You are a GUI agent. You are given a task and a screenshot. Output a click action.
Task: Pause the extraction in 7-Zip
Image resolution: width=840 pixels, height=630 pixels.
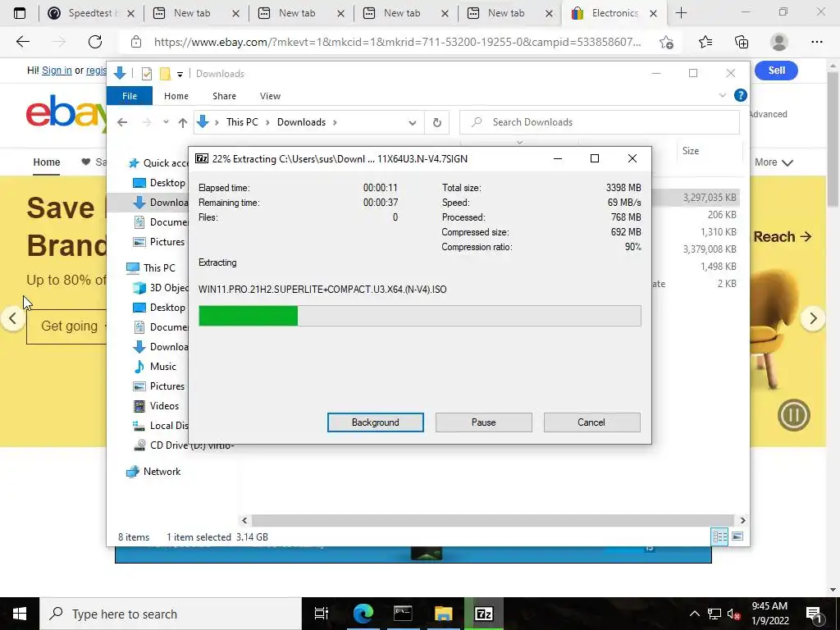[483, 422]
